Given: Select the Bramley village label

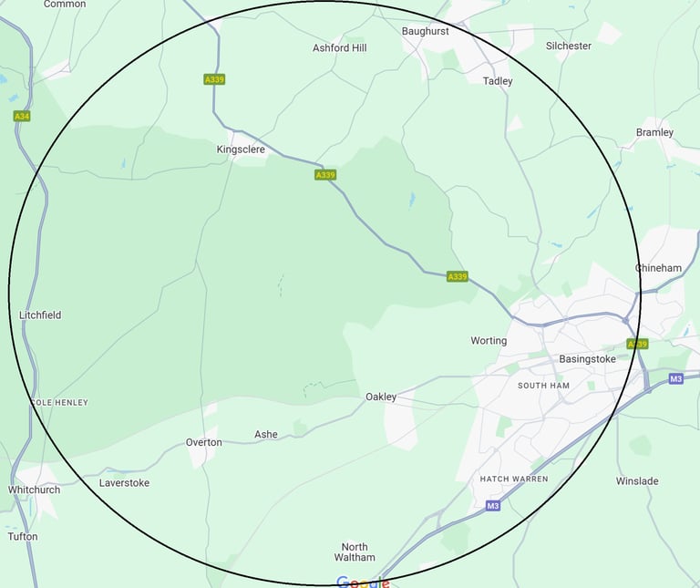Looking at the screenshot, I should (654, 132).
